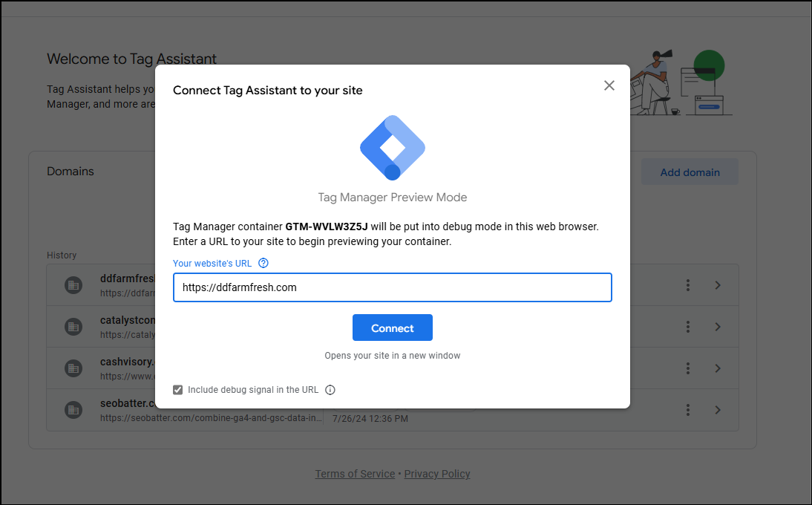Expand the catalystcon history row chevron
Screen dimensions: 812x505
tap(718, 326)
